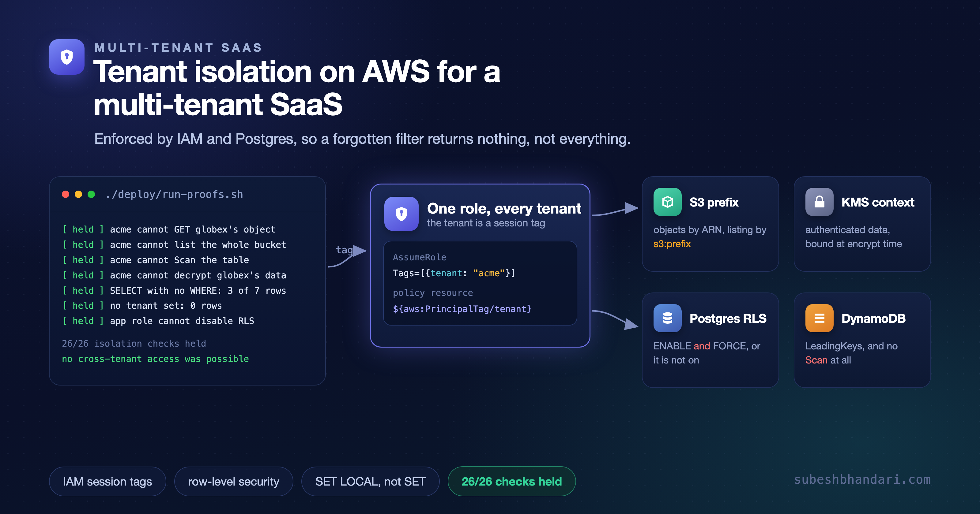
Task: Click line 'app role cannot disable RLS'
Action: tap(182, 321)
